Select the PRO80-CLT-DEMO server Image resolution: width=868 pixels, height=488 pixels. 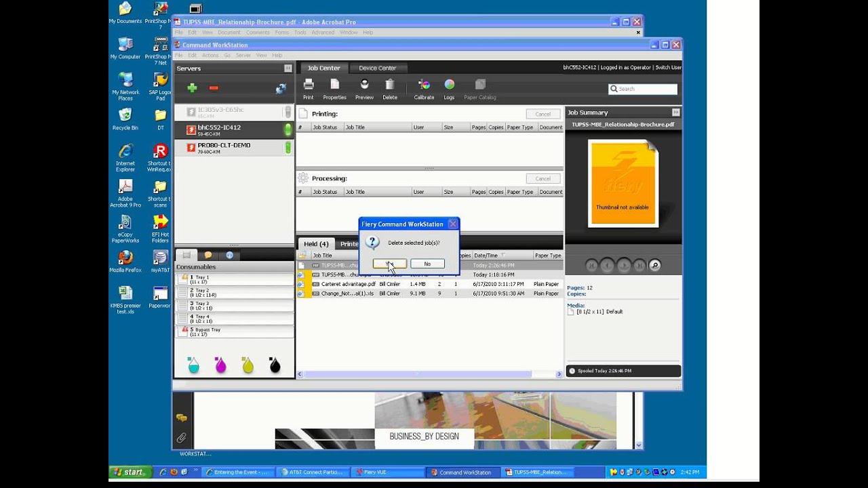[x=234, y=147]
